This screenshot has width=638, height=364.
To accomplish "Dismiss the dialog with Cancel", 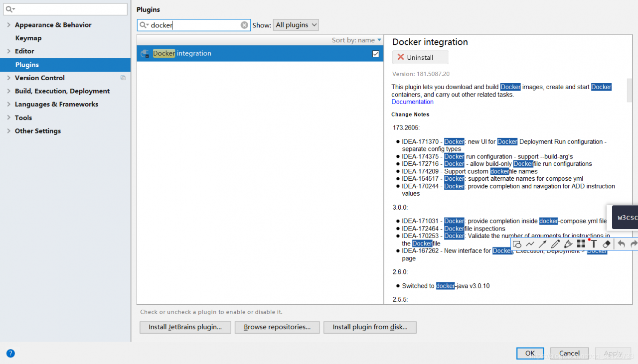I will click(569, 353).
